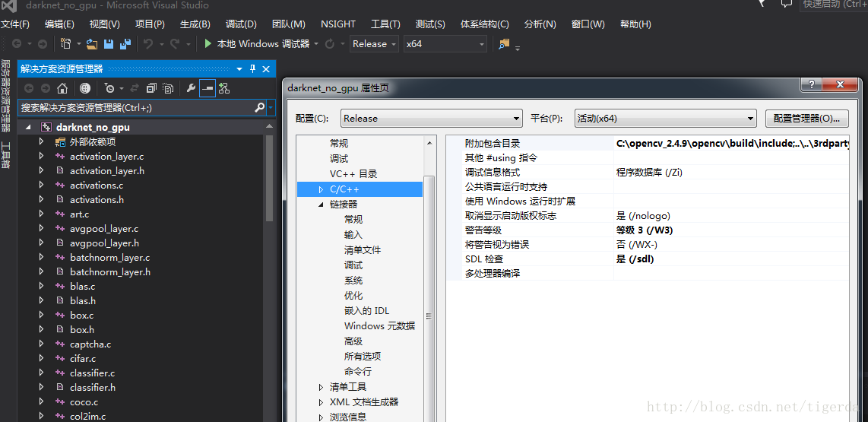Open the Solution Explorer window position dropdown arrow
This screenshot has width=868, height=422.
tap(239, 69)
